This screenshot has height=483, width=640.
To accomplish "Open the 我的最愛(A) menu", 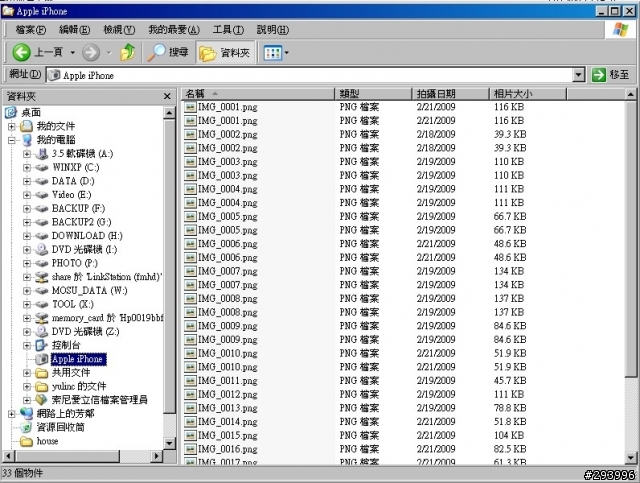I will (x=174, y=29).
